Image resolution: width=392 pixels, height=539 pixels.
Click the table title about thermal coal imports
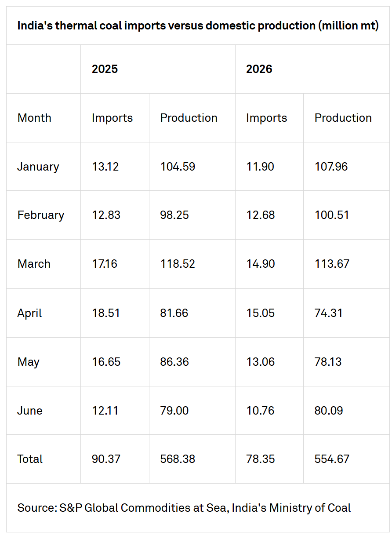(198, 25)
